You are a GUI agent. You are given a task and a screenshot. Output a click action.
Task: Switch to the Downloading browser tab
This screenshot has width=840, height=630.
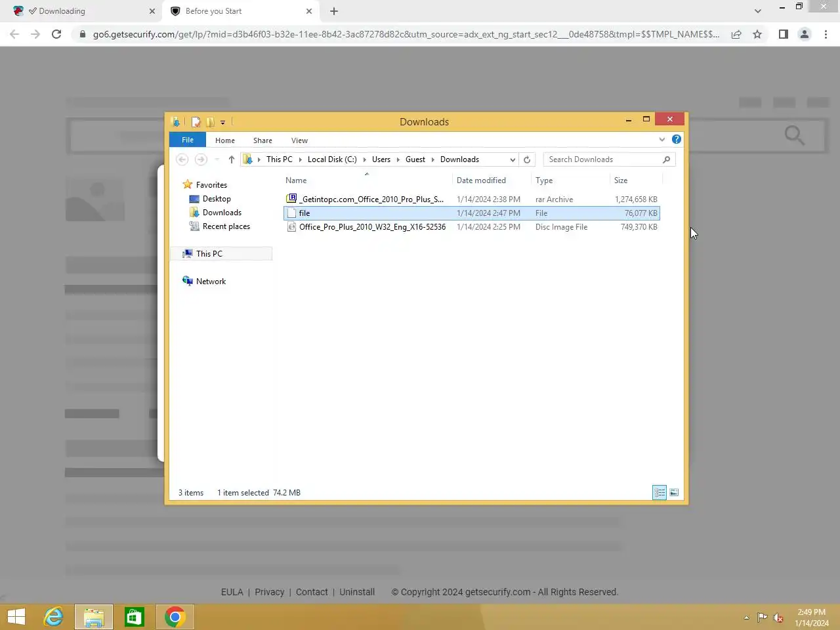85,11
